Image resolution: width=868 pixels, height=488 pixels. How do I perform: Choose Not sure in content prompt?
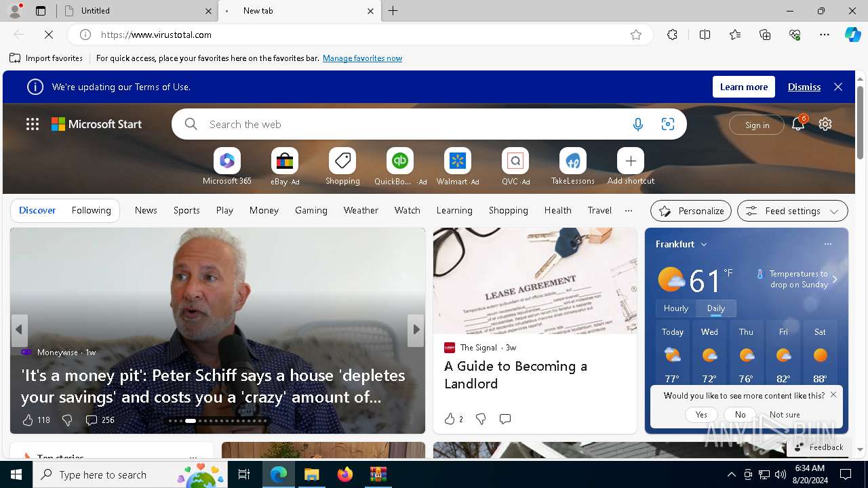[x=785, y=414]
